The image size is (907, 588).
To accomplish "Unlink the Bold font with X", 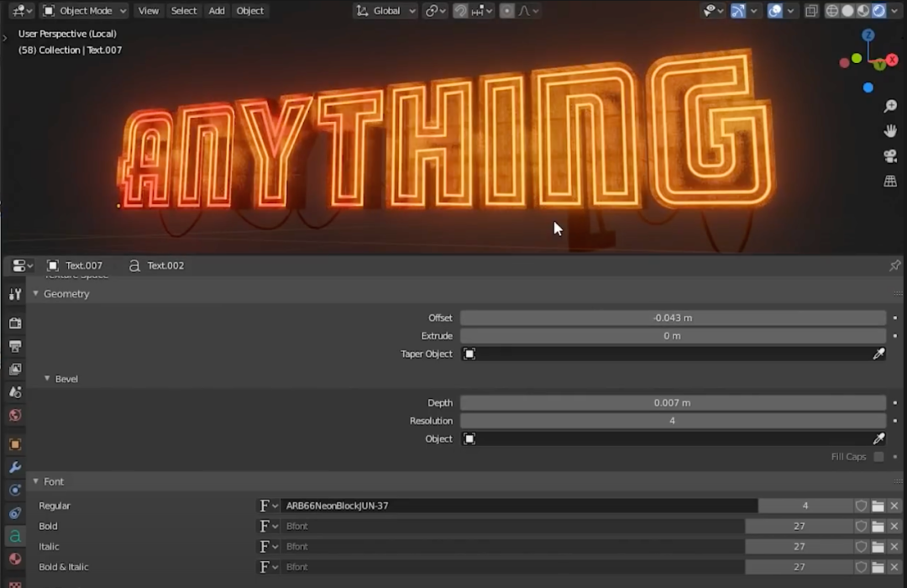I will pos(894,526).
